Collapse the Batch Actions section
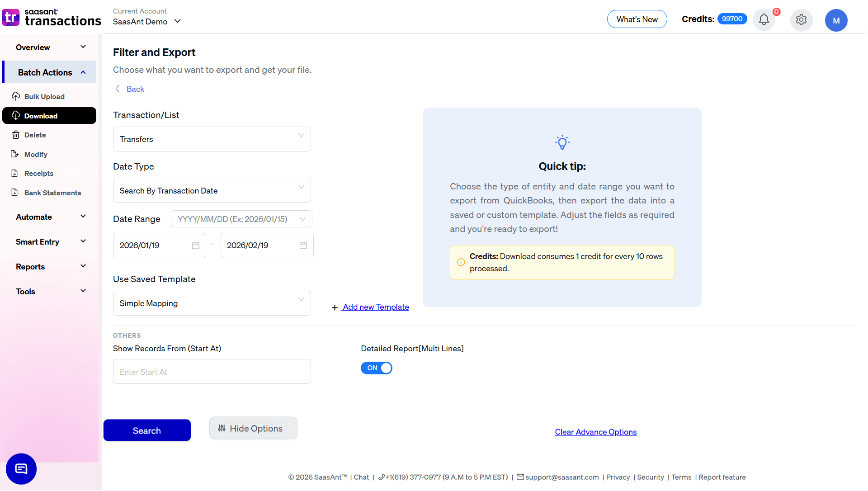868x491 pixels. coord(83,72)
